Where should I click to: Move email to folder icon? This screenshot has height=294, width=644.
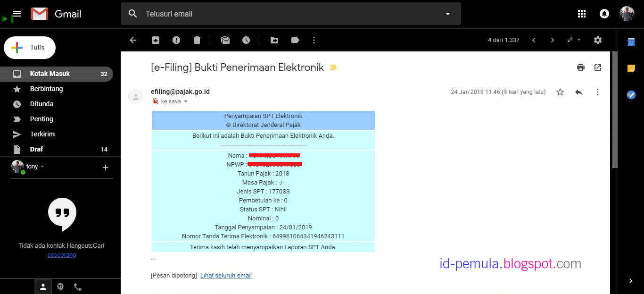[x=274, y=40]
